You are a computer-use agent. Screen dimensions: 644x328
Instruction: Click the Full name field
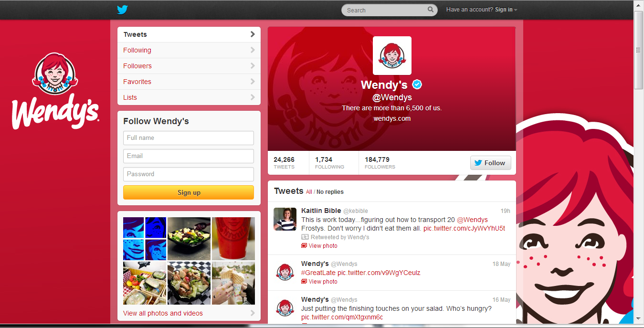(189, 138)
